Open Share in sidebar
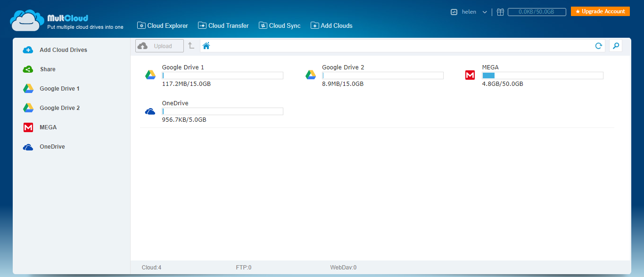Image resolution: width=644 pixels, height=277 pixels. [x=48, y=69]
